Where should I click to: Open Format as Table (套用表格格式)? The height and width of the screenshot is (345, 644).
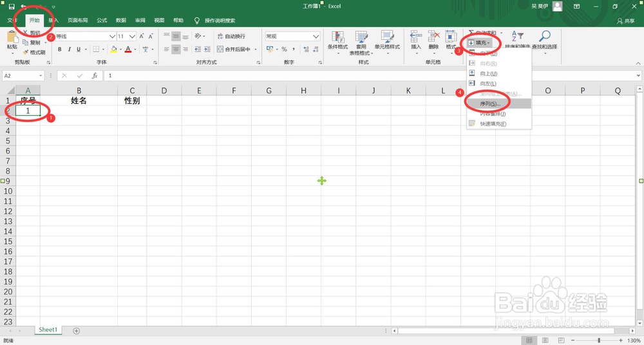[x=361, y=43]
